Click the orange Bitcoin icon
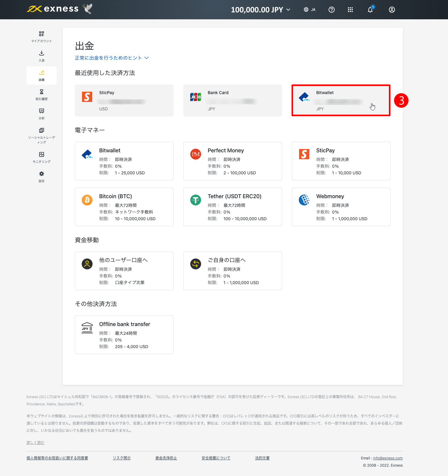 (x=87, y=200)
